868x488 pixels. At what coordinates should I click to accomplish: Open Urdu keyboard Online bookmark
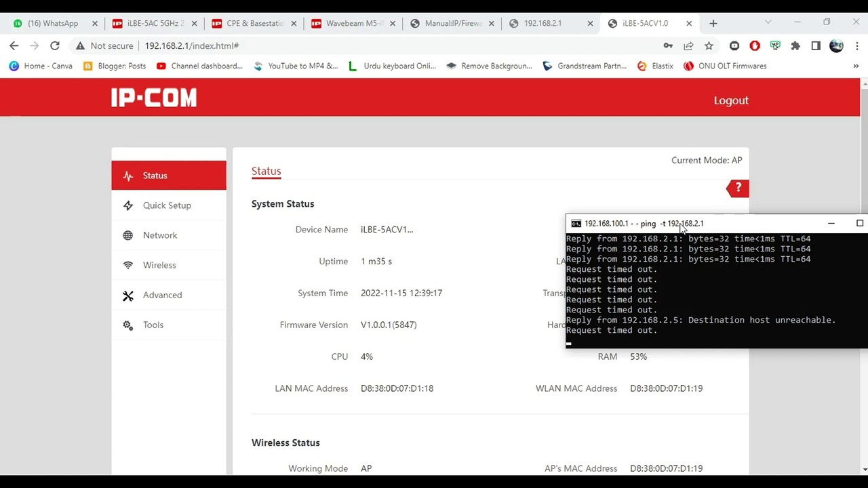coord(392,66)
